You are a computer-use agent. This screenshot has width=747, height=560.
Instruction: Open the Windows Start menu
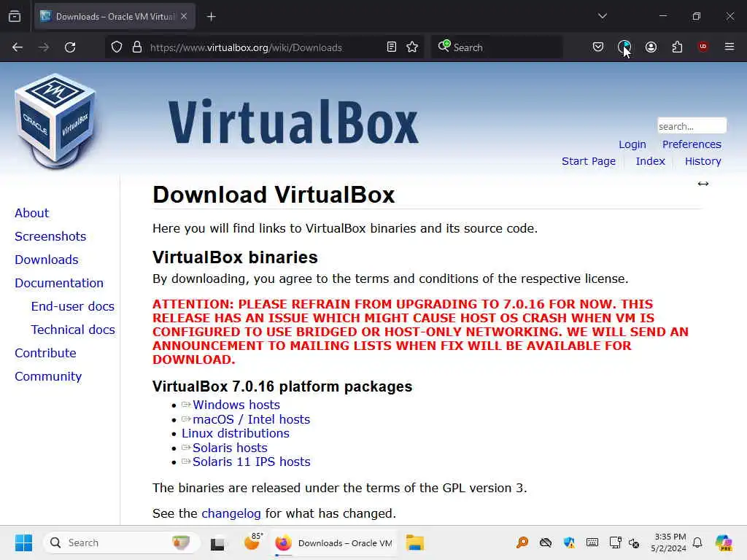[23, 542]
